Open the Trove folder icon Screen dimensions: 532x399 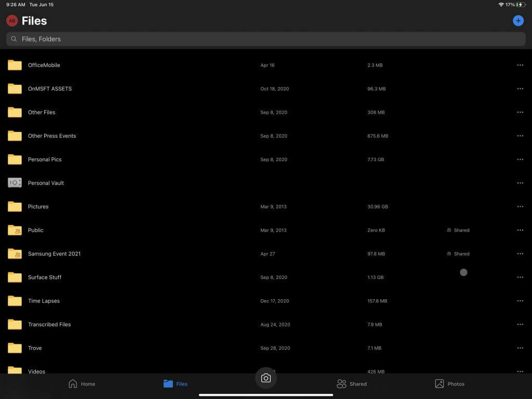point(15,348)
